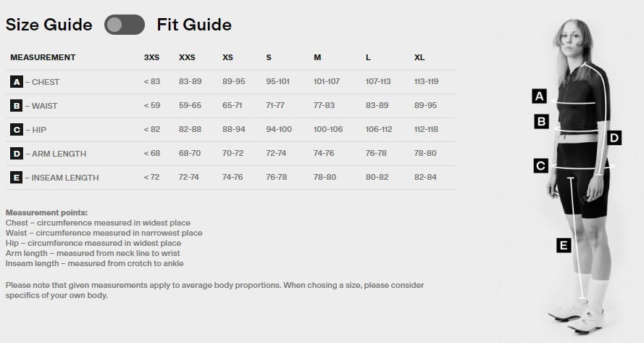
Task: Select the Size Guide heading
Action: (49, 25)
